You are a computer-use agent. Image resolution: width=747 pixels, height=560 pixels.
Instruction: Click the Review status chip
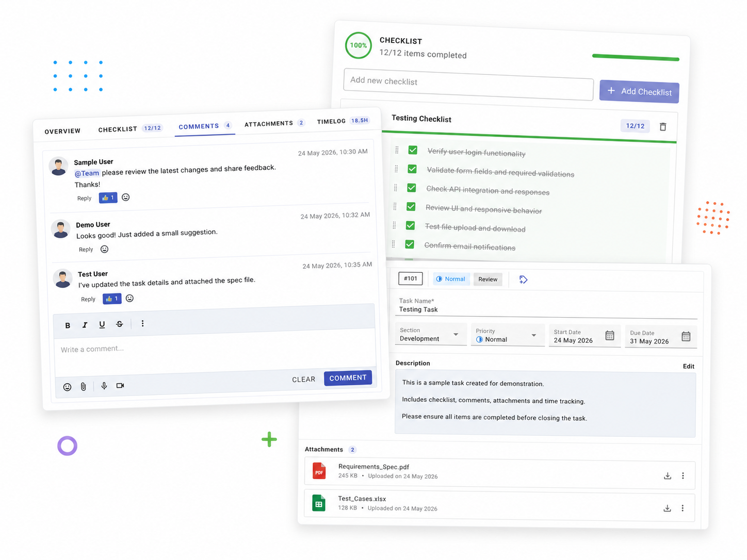(488, 279)
